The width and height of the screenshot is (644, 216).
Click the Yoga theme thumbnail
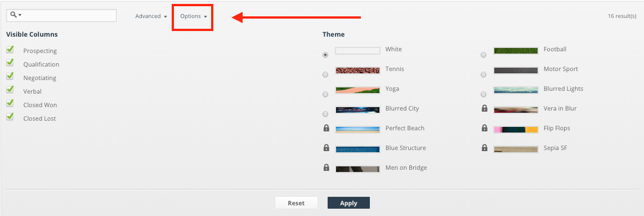(x=357, y=90)
